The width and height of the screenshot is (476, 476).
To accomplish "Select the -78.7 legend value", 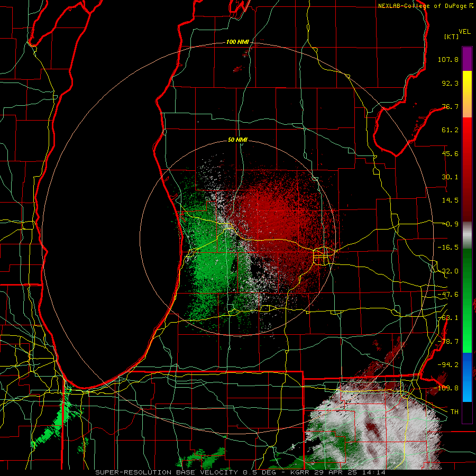I will click(x=448, y=342).
